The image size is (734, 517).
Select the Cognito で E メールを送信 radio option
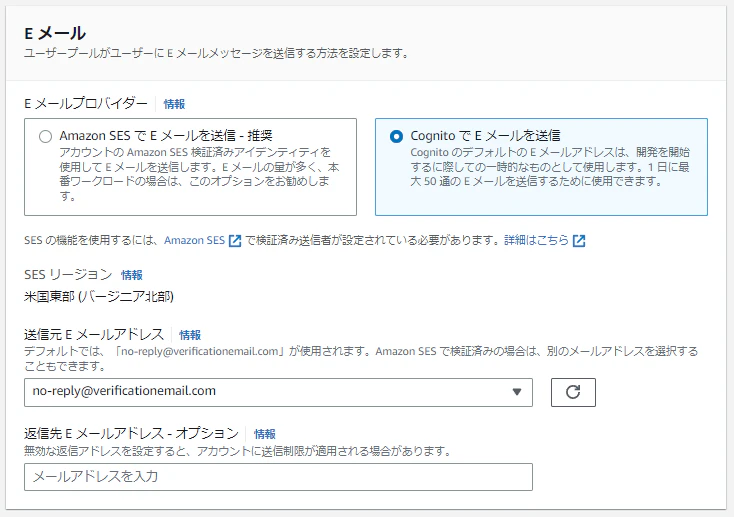coord(396,137)
